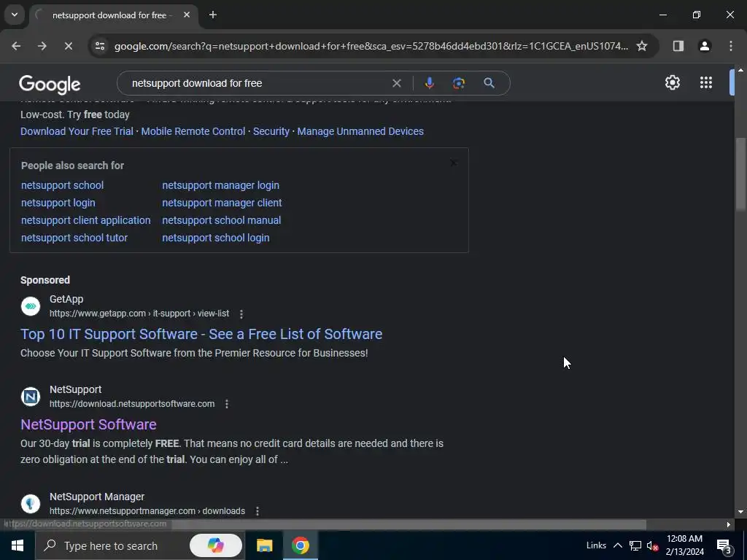Search for netsupport login

(x=58, y=203)
